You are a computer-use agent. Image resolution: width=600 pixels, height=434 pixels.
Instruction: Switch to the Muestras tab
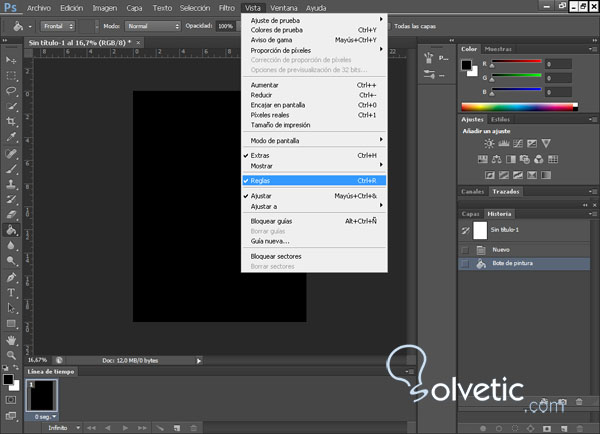click(498, 49)
